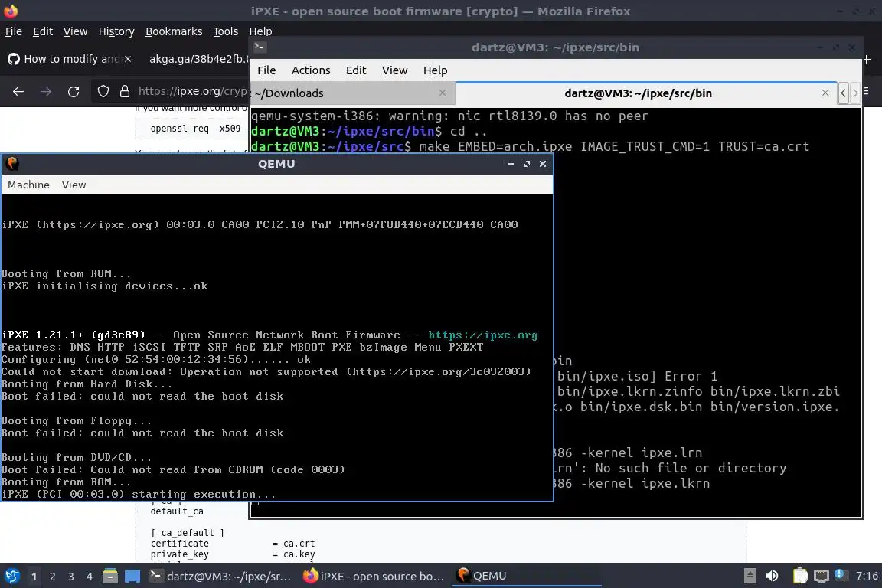Open the network status tray icon

pos(822,576)
